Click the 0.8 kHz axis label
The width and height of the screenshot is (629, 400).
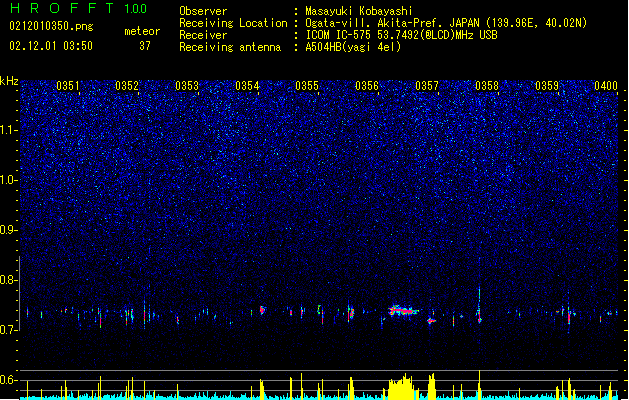pos(9,280)
